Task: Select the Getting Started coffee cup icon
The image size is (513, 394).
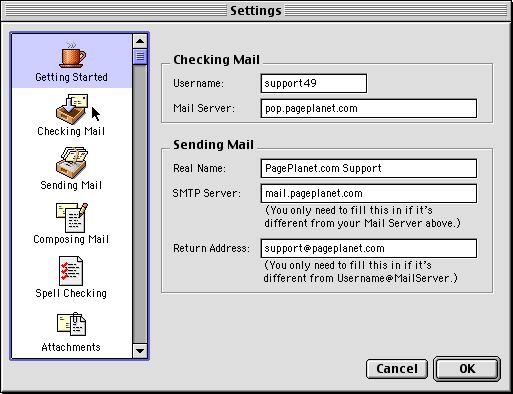Action: pos(72,55)
